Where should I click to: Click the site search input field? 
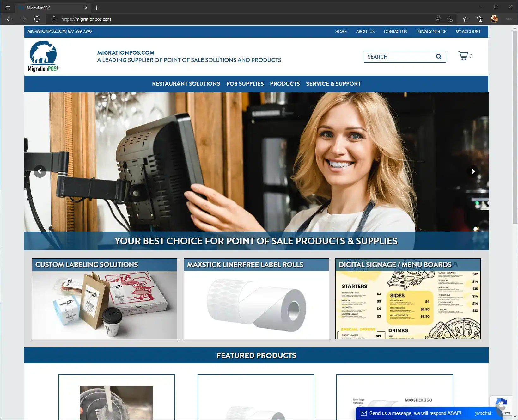pyautogui.click(x=399, y=57)
